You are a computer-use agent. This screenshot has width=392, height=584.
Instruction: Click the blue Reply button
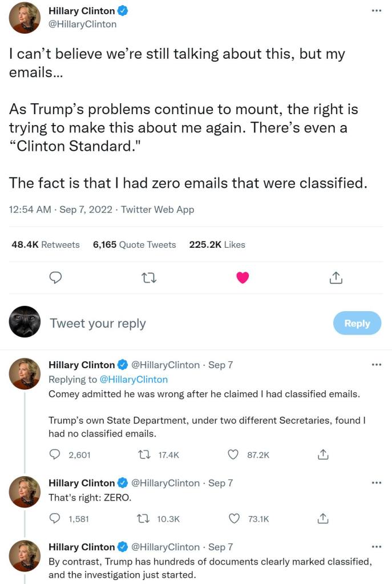click(357, 323)
